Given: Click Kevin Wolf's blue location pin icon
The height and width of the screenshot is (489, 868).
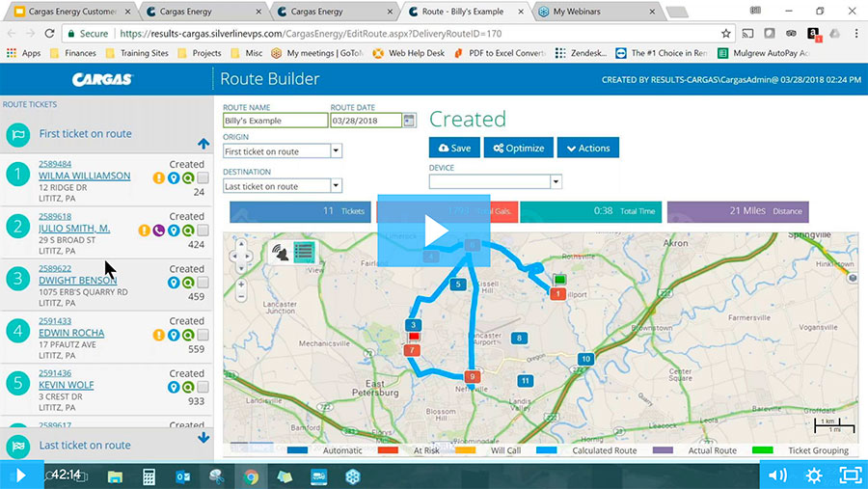Looking at the screenshot, I should tap(174, 387).
